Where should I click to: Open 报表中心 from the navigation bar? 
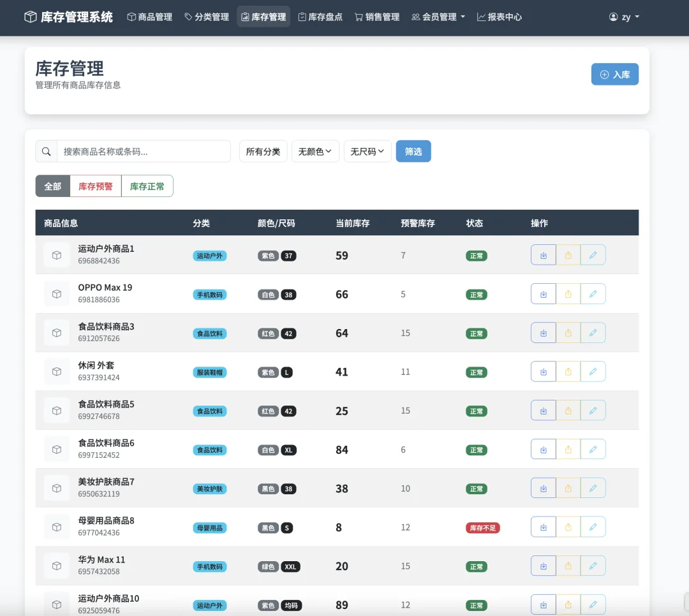tap(499, 17)
